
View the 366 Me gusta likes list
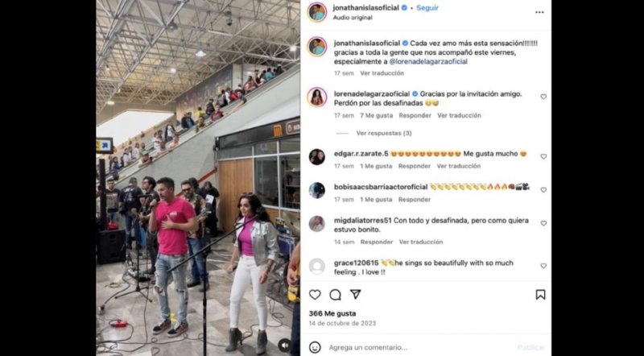point(332,313)
